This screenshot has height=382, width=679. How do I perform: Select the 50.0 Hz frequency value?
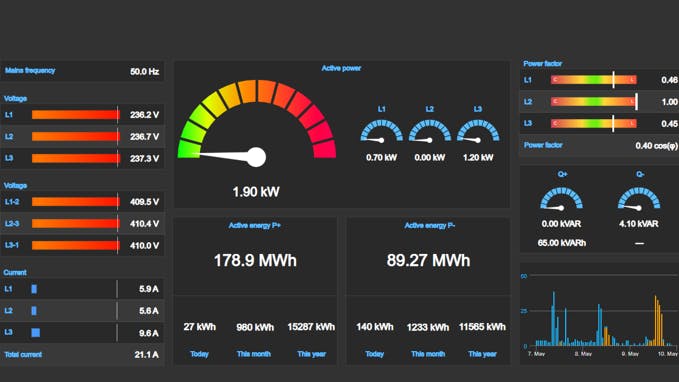(145, 71)
